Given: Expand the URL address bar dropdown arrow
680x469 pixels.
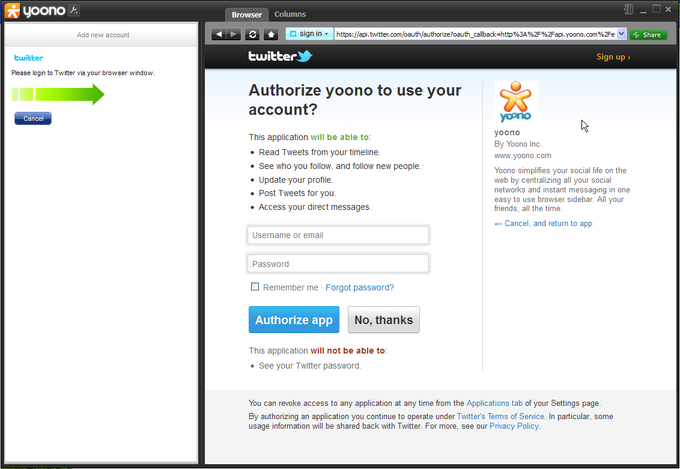Looking at the screenshot, I should tap(621, 34).
